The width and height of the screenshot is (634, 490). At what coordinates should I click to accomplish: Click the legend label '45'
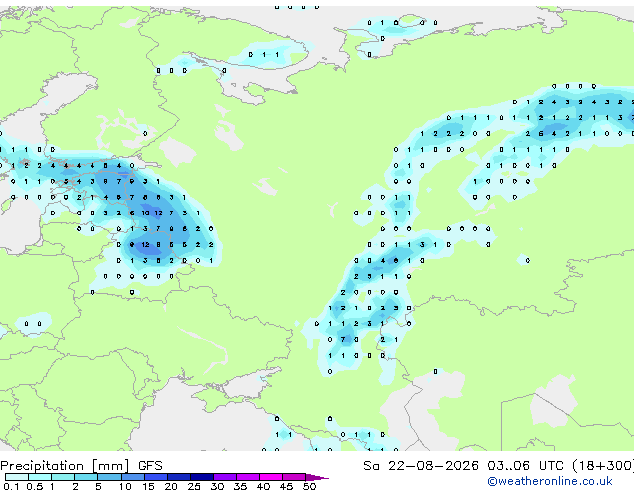(x=286, y=486)
